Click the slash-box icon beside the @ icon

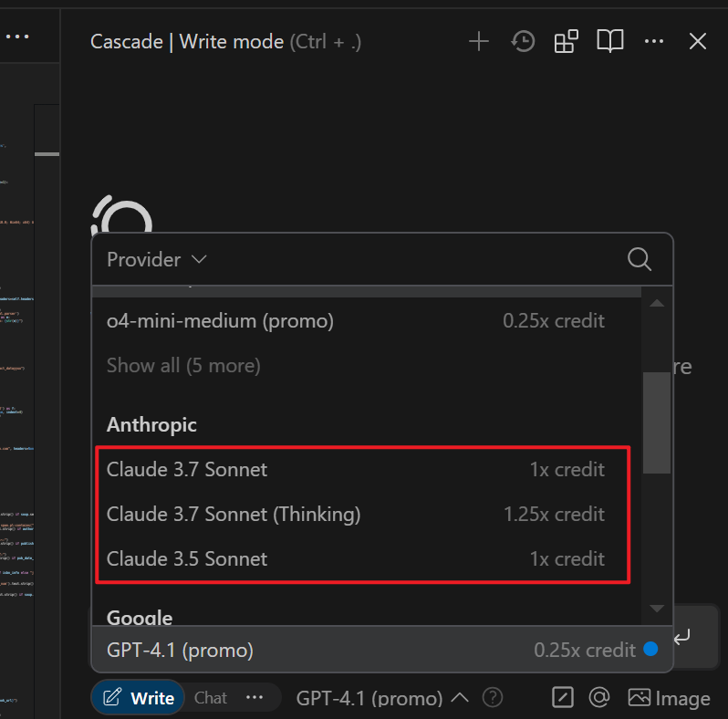pyautogui.click(x=562, y=698)
